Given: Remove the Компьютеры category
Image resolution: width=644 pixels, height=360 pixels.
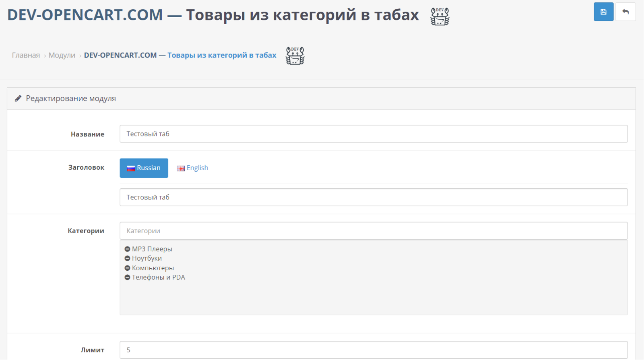Looking at the screenshot, I should [127, 268].
